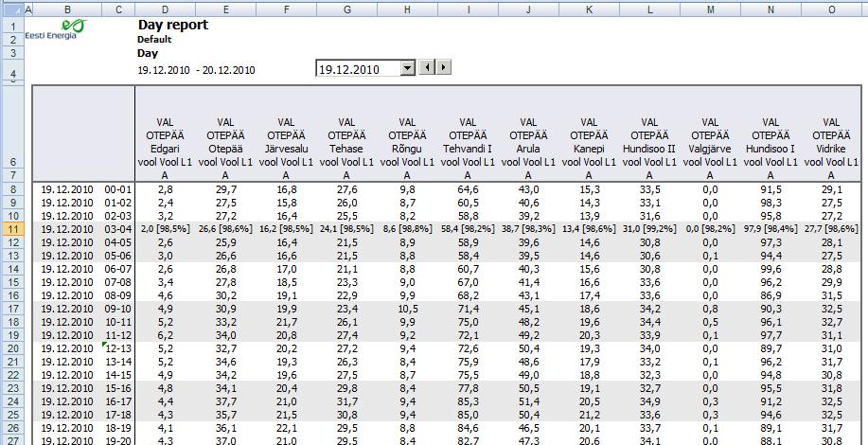
Task: Select the Hundisoo II value 34,9
Action: click(x=649, y=401)
